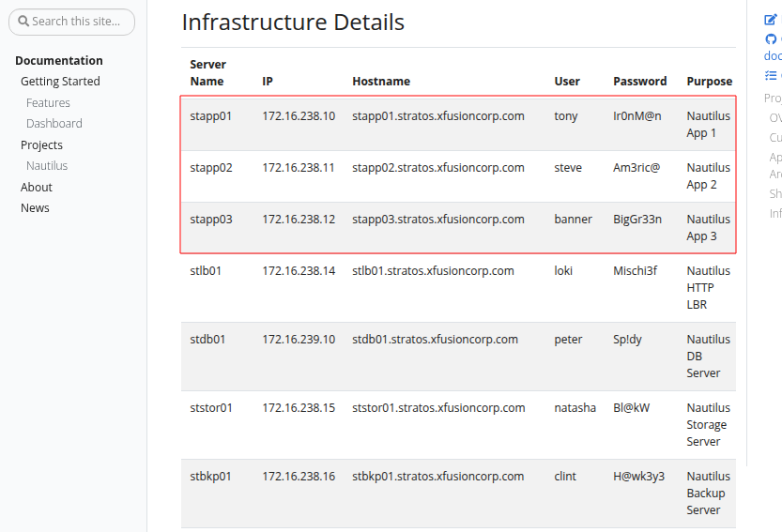
Task: Open the News page link
Action: click(35, 208)
